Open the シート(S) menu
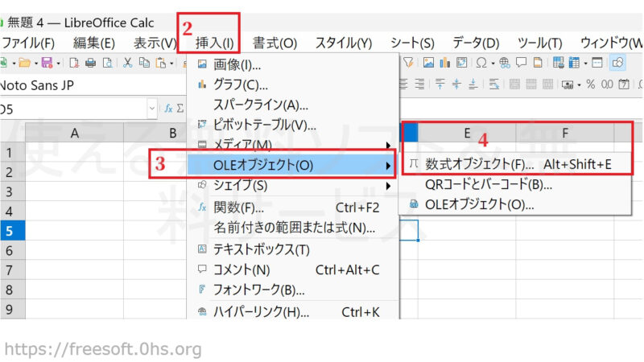 [x=412, y=43]
